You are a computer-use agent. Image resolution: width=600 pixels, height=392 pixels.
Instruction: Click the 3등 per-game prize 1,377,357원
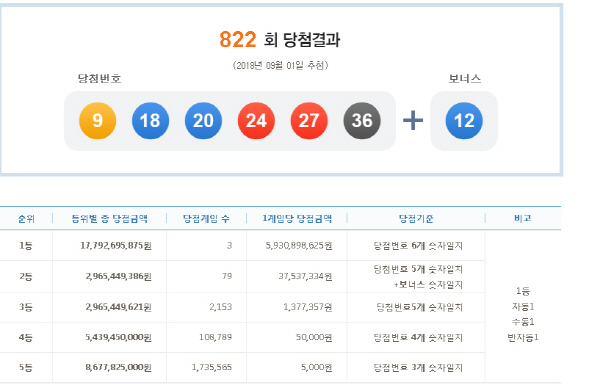(308, 307)
